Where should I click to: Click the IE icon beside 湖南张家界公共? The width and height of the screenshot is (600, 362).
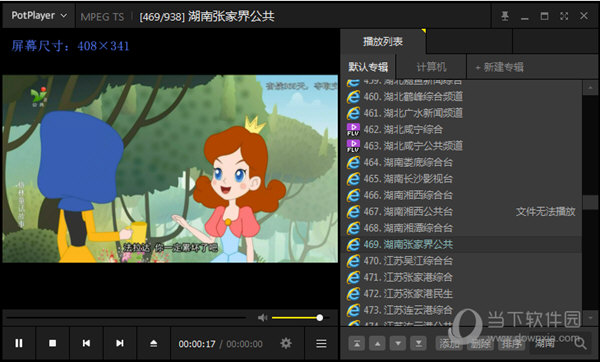pos(353,245)
